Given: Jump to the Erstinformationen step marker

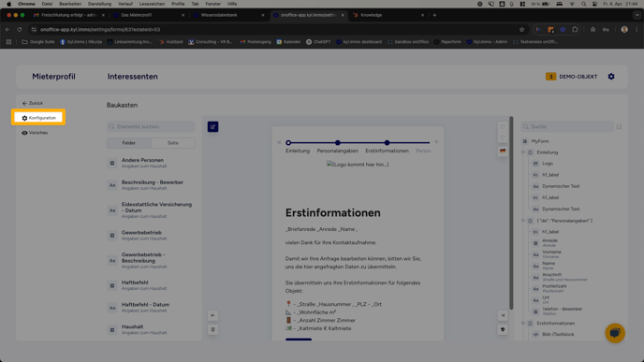Looking at the screenshot, I should point(387,143).
